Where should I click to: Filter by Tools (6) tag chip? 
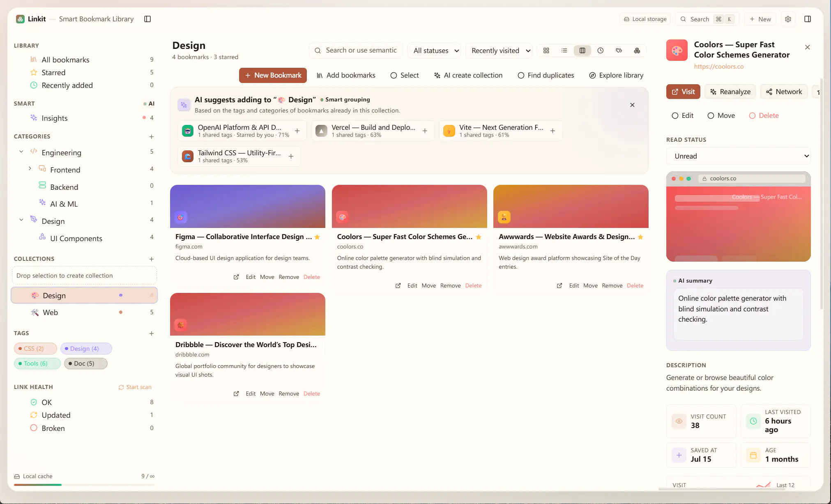click(x=37, y=364)
